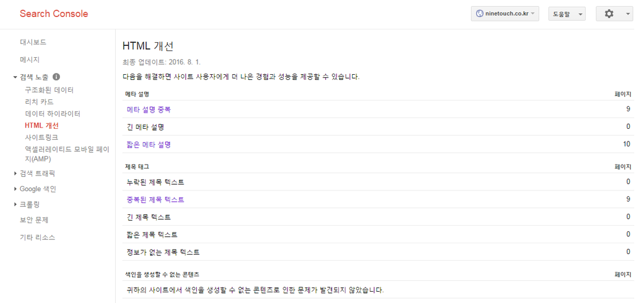Open the 메타 설명 중복 link

[x=148, y=109]
